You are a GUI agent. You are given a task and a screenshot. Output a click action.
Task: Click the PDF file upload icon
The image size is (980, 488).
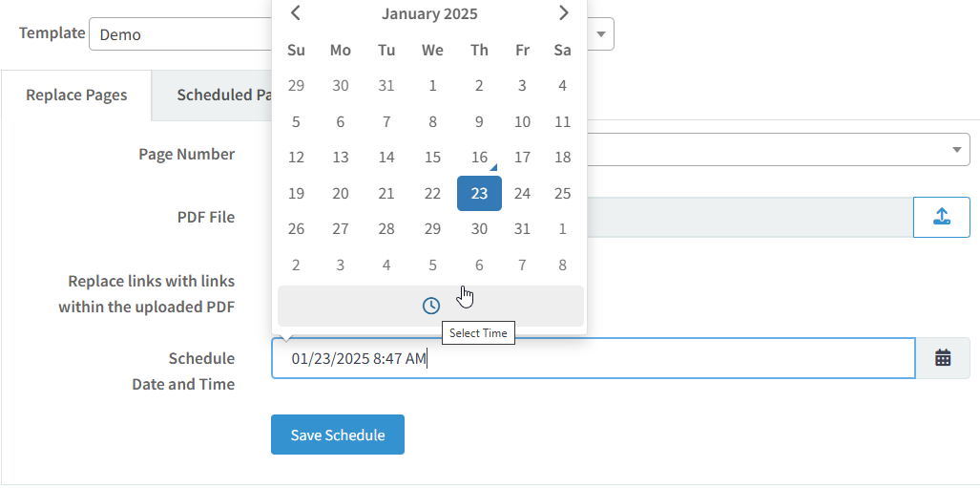pyautogui.click(x=941, y=217)
